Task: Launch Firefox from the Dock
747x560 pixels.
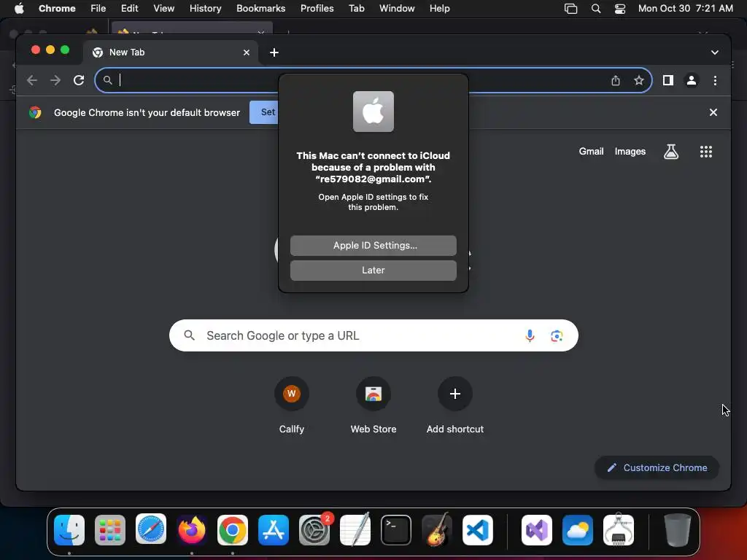Action: pyautogui.click(x=192, y=529)
